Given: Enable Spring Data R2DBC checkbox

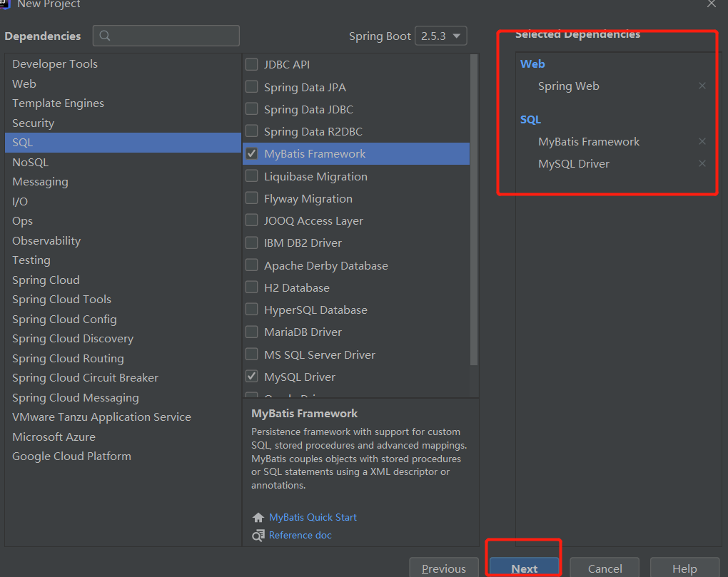Looking at the screenshot, I should tap(252, 131).
